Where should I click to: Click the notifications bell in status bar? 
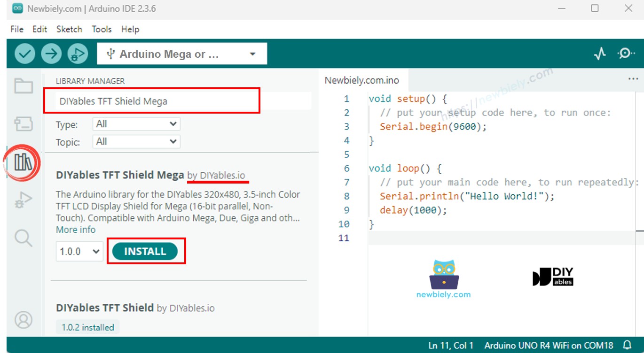point(627,345)
